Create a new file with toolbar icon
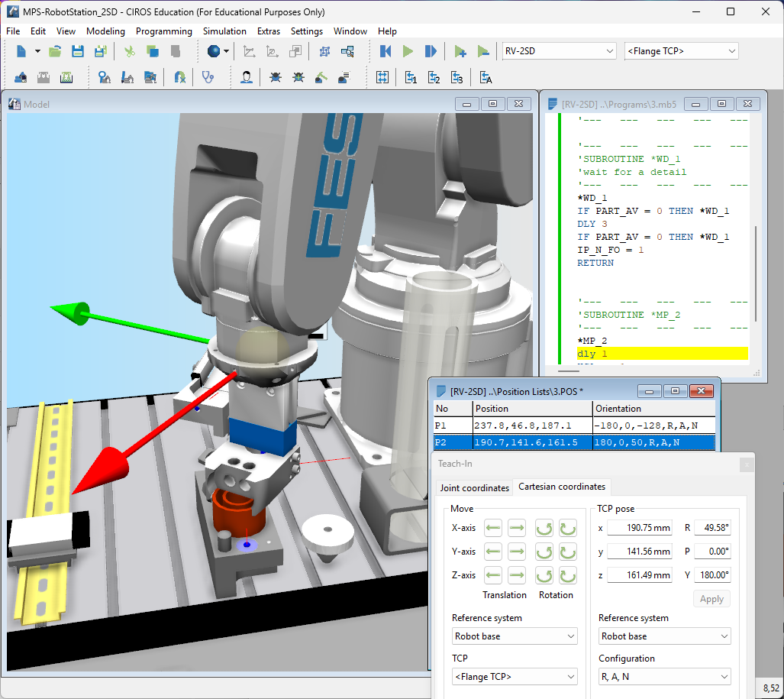 pos(21,51)
